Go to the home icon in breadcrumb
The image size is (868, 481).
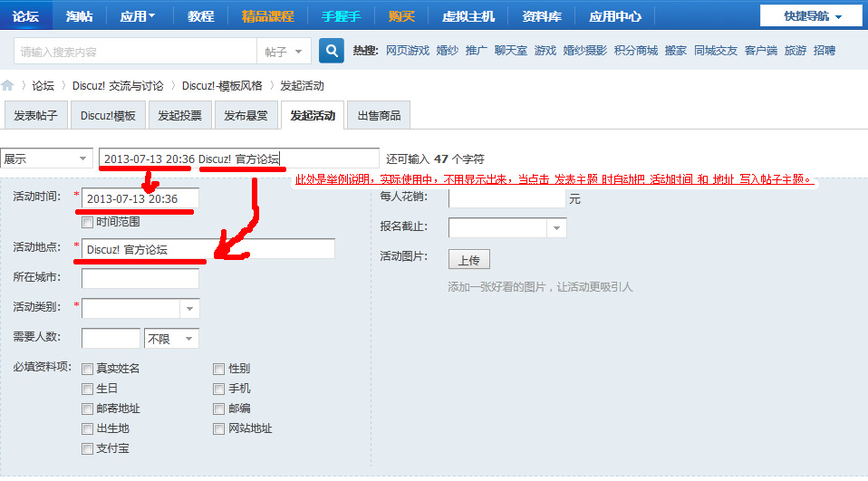7,85
